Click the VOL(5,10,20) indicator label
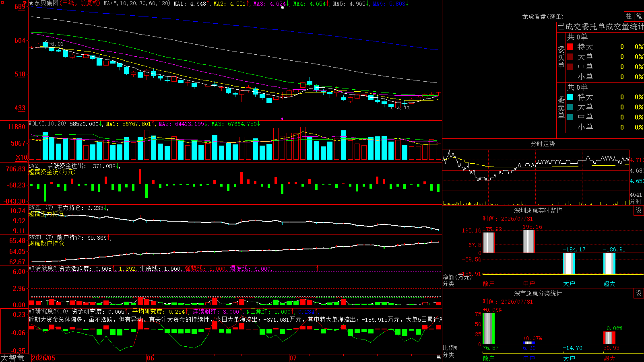Viewport: 644px width, 362px height. (x=47, y=123)
